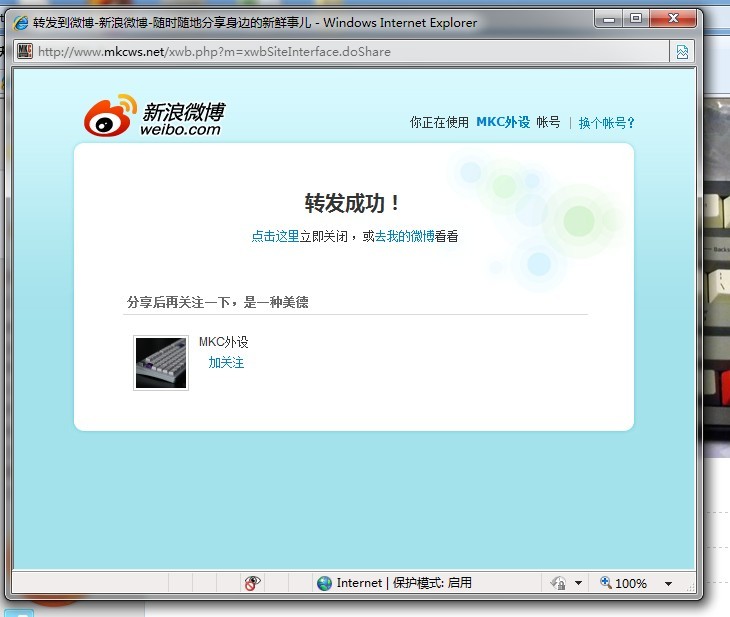The width and height of the screenshot is (730, 617).
Task: Click the Internet | 保护模式: 启用 status text
Action: click(x=404, y=583)
